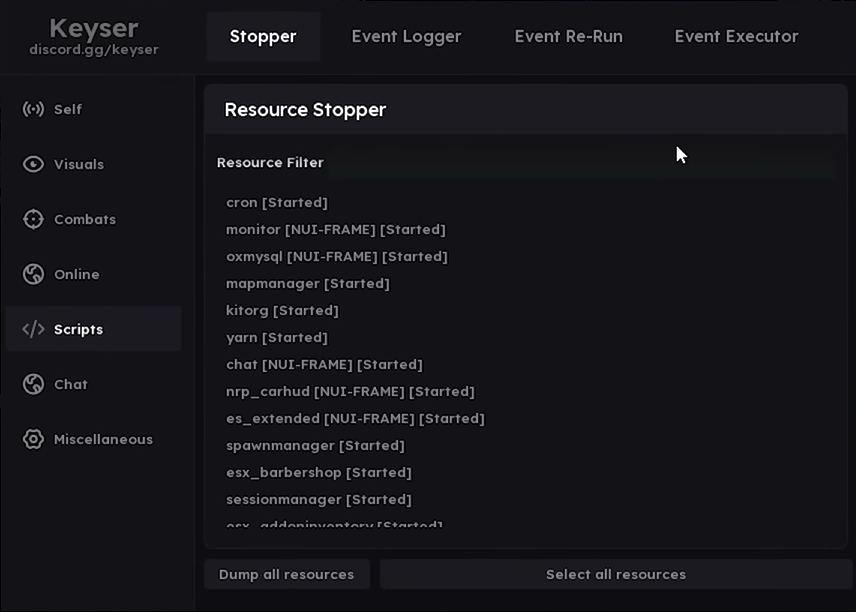Open the Combats crosshair icon
This screenshot has width=856, height=612.
[x=33, y=219]
